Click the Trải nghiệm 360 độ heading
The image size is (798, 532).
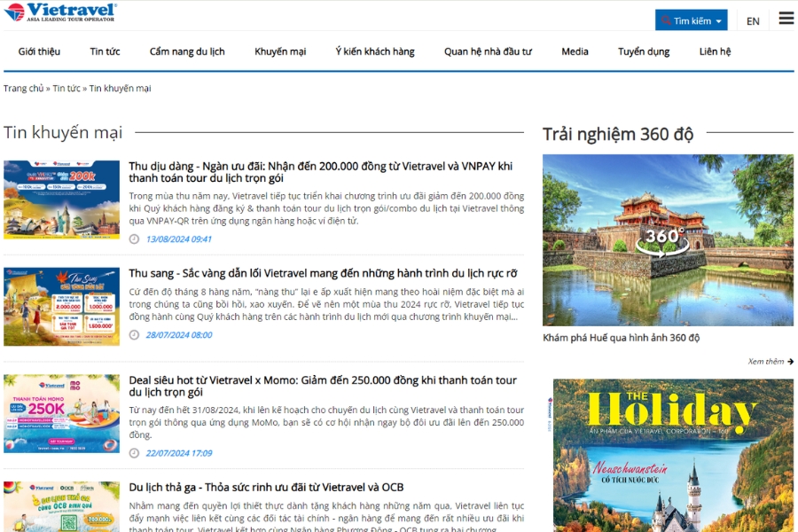[x=618, y=134]
